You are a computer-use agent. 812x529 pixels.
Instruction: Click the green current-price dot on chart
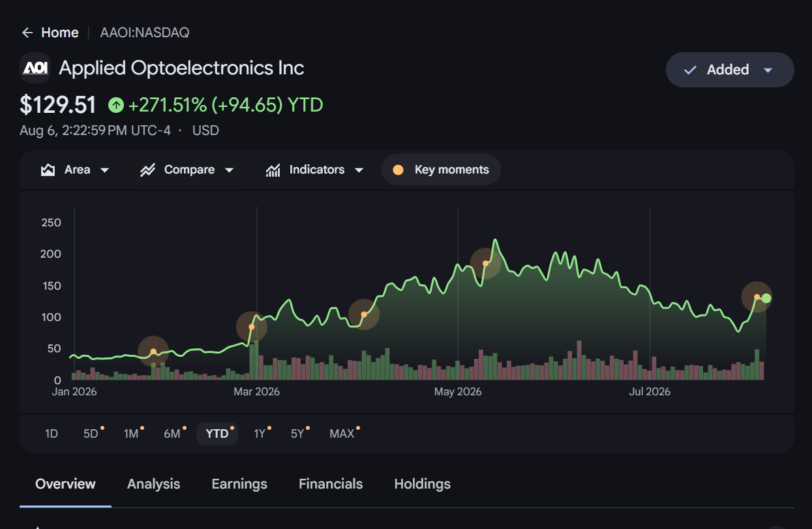pyautogui.click(x=766, y=298)
